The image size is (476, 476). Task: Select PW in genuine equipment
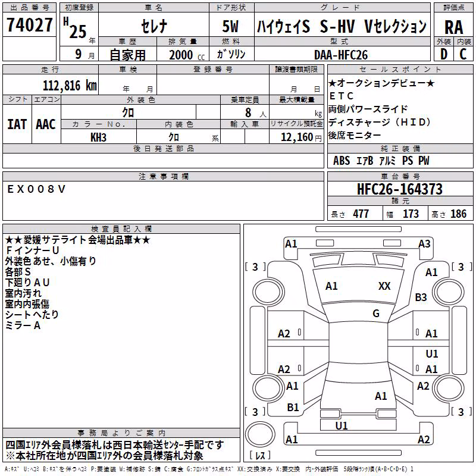pyautogui.click(x=424, y=161)
